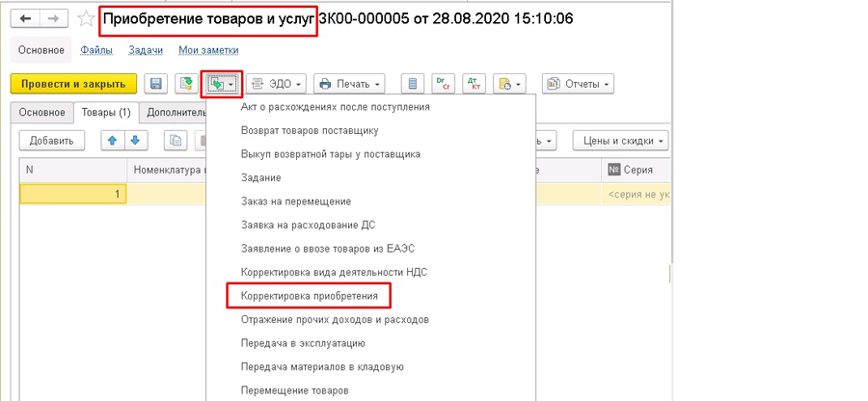Post the document with the green arrow icon
This screenshot has width=868, height=401.
(186, 84)
